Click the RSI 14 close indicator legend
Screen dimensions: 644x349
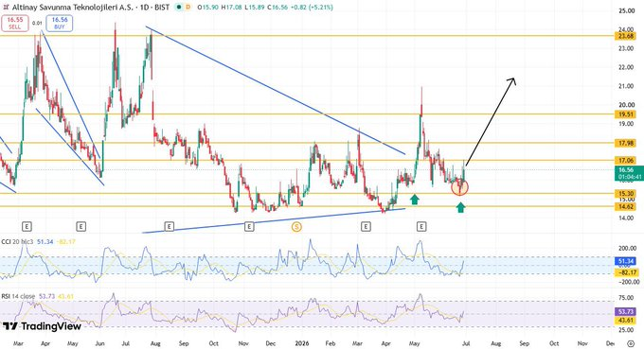pyautogui.click(x=19, y=296)
